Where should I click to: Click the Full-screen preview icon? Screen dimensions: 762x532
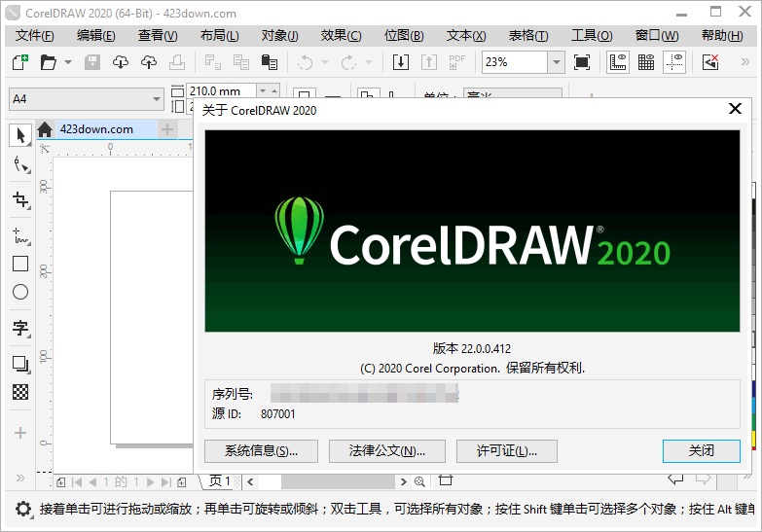tap(582, 62)
